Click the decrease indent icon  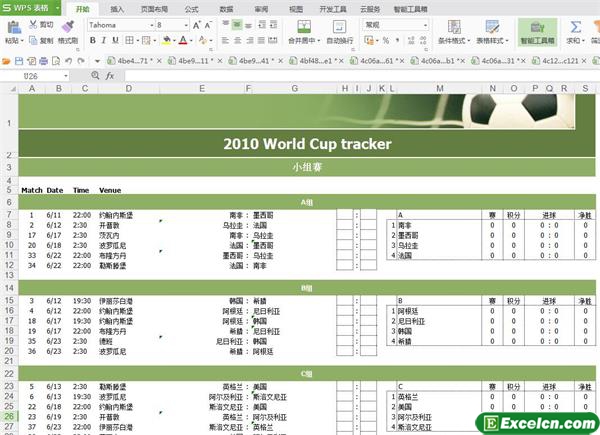pos(262,25)
